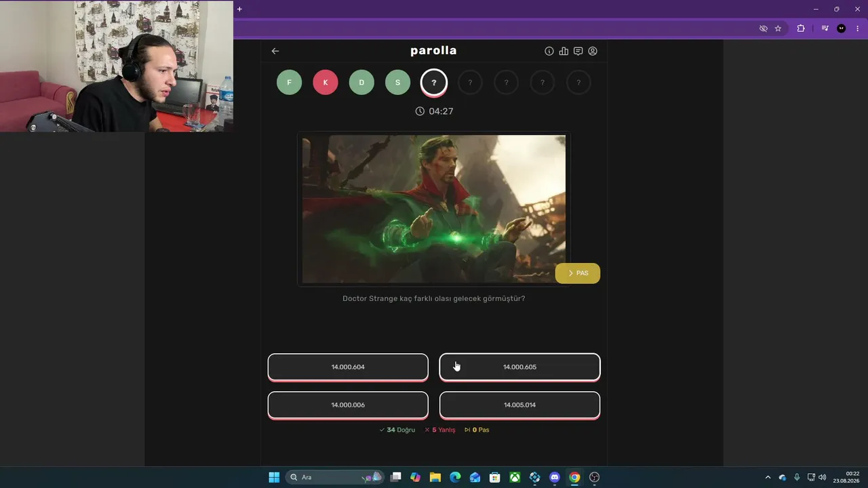Click the Doctor Strange question image
The image size is (868, 488).
coord(434,209)
